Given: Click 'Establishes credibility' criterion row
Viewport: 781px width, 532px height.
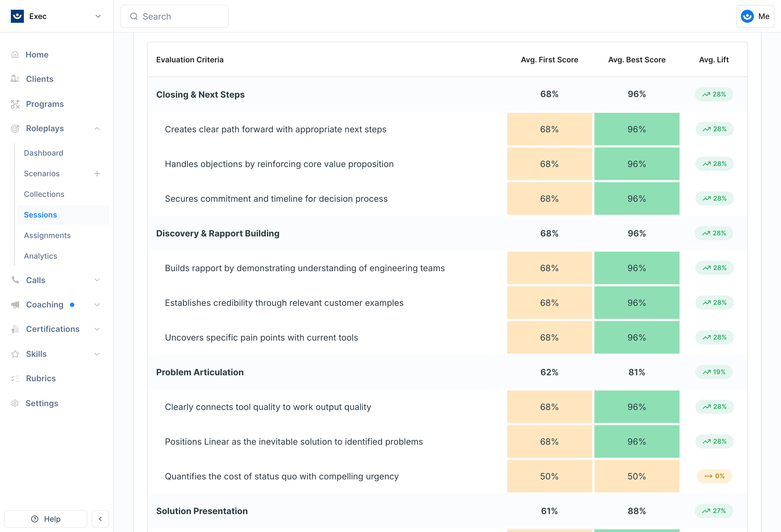Looking at the screenshot, I should [447, 303].
